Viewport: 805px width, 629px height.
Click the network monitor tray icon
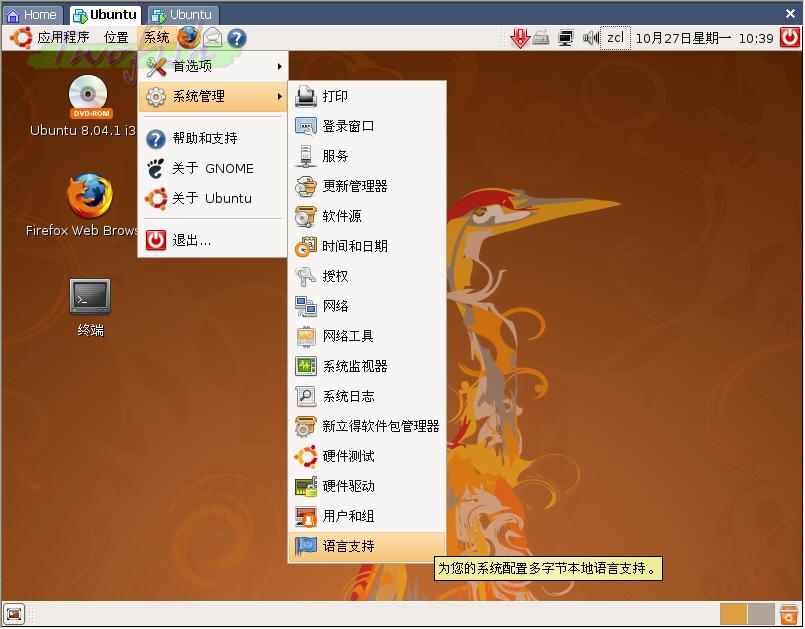[566, 38]
